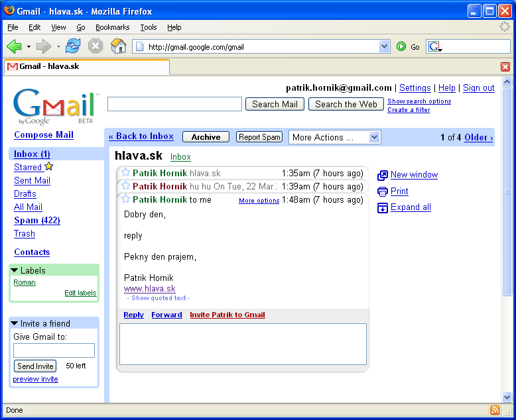
Task: Open the URL address bar dropdown arrow
Action: 384,46
